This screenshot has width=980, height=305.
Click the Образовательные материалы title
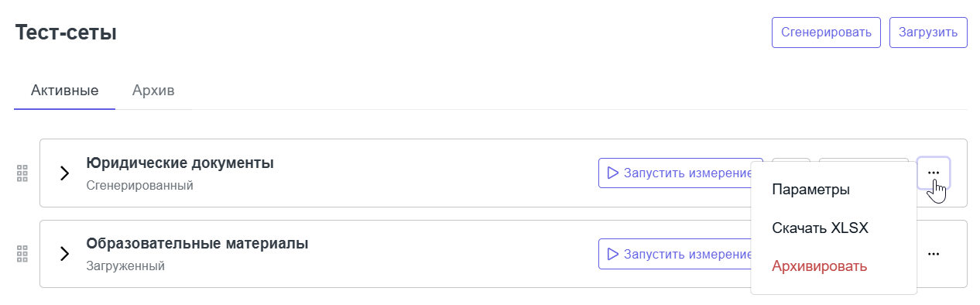[x=197, y=244]
